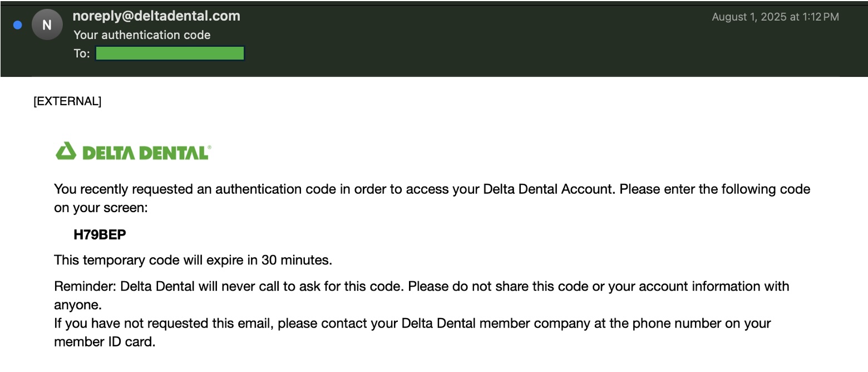Click the text member ID card

click(104, 342)
